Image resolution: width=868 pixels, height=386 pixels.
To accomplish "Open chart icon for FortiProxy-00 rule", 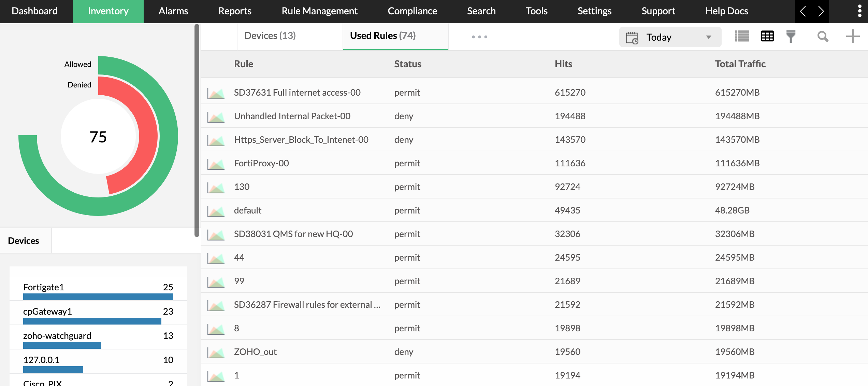I will (x=216, y=164).
